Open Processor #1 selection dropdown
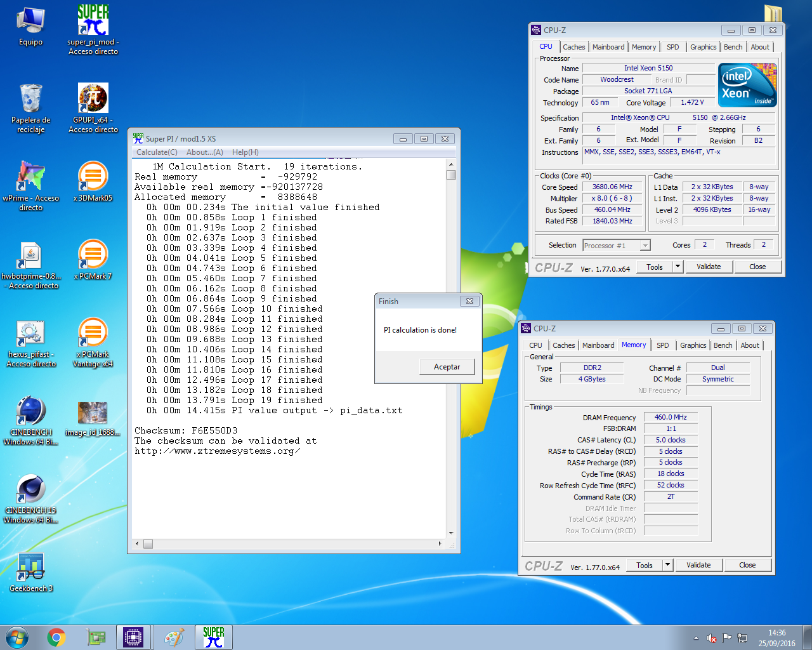 click(617, 246)
